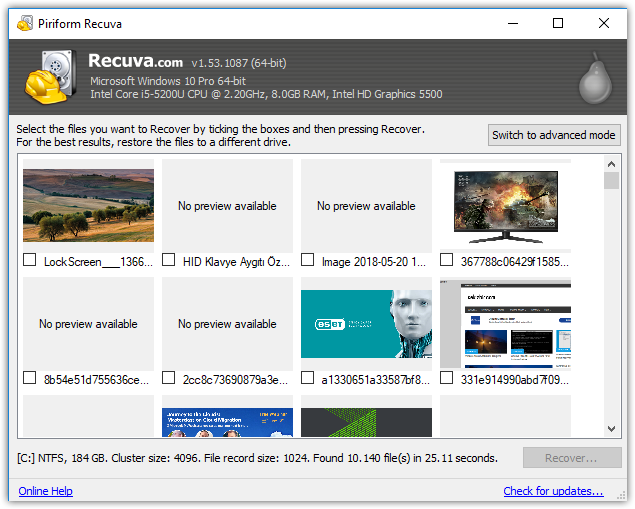Tick the 331e914990abd7f09 file checkbox
The image size is (635, 509).
click(x=446, y=378)
